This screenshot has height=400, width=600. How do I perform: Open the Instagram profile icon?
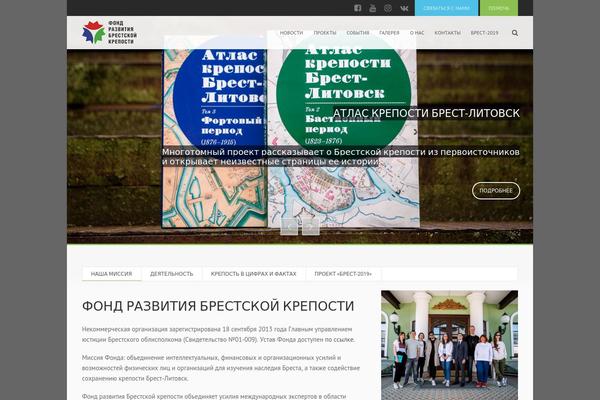coord(388,8)
